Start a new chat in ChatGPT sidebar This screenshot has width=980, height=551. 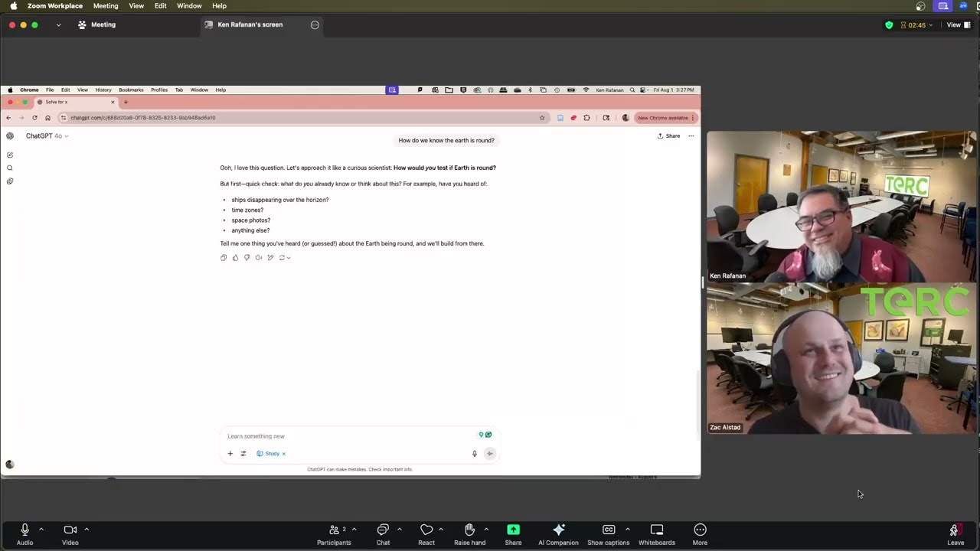pyautogui.click(x=10, y=155)
